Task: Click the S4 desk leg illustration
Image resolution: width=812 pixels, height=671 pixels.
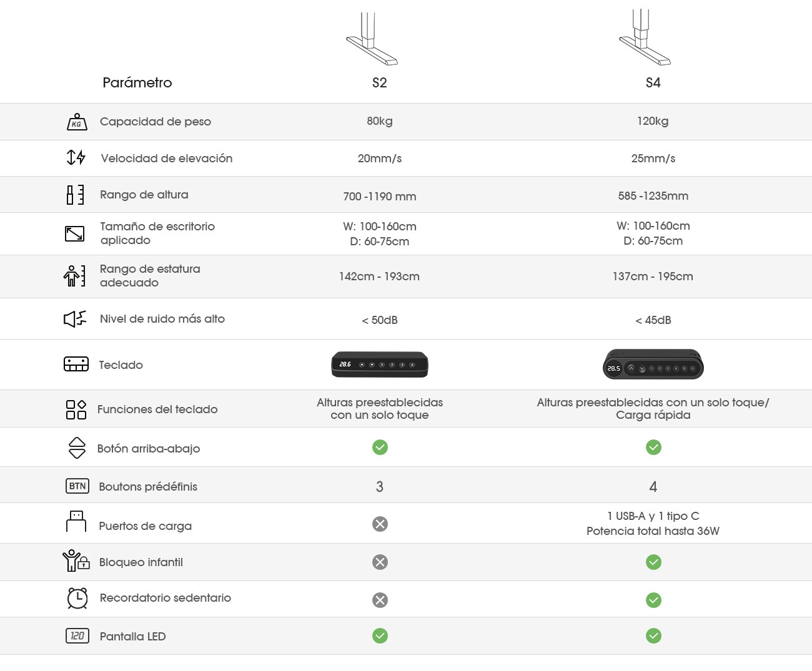Action: click(x=645, y=37)
